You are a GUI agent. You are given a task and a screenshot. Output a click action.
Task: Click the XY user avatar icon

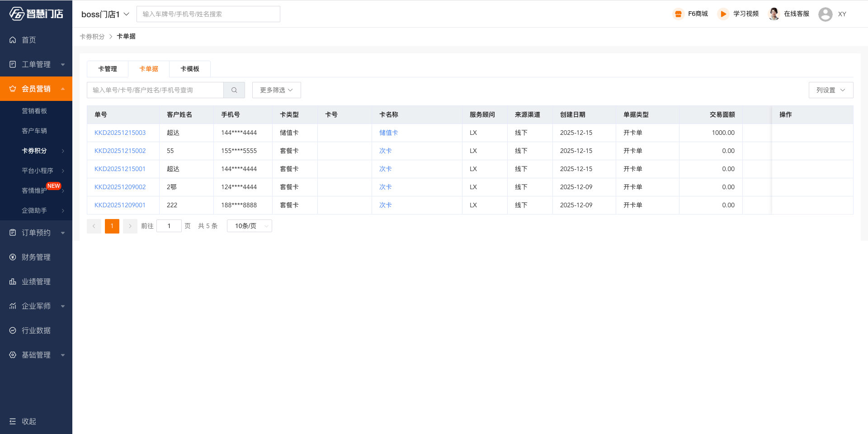(x=825, y=14)
